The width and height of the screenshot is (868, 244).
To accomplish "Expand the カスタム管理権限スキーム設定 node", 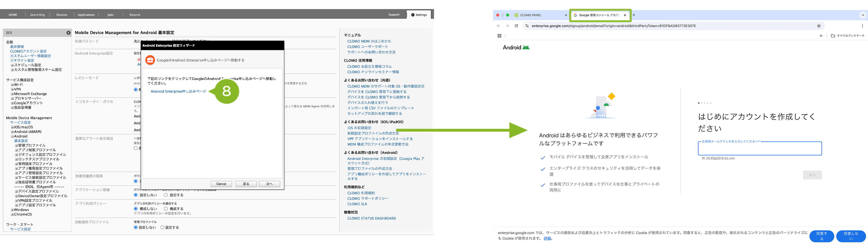I will [12, 70].
